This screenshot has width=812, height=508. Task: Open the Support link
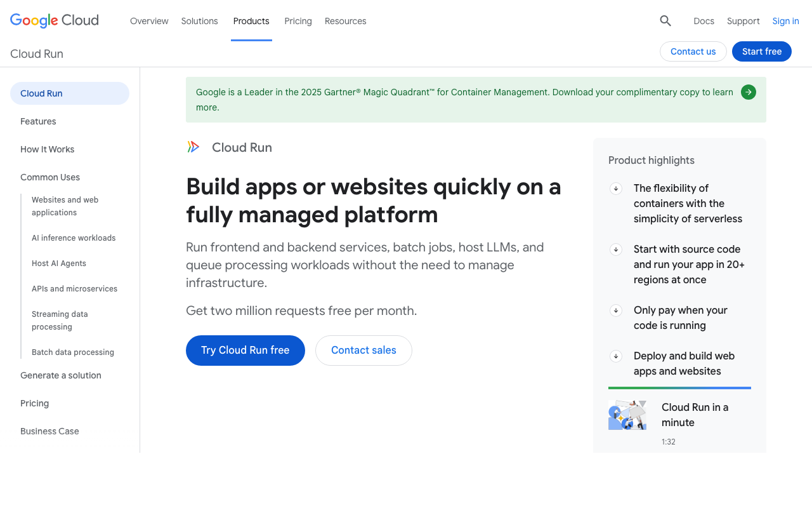pyautogui.click(x=743, y=21)
